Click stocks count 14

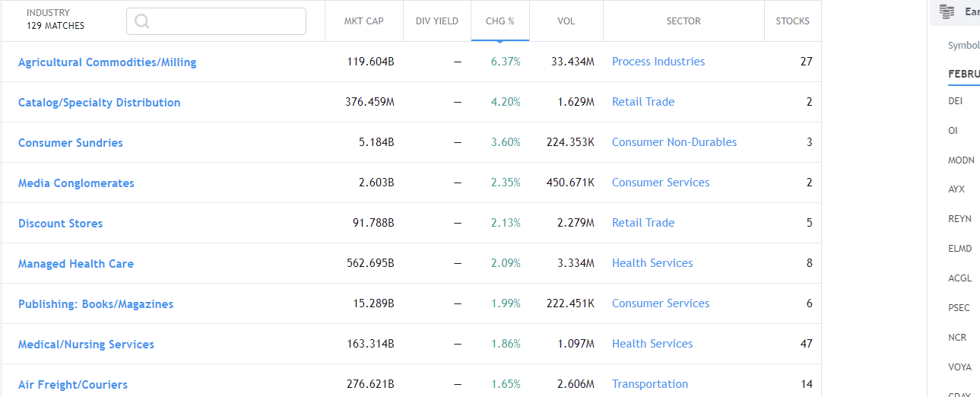[807, 384]
